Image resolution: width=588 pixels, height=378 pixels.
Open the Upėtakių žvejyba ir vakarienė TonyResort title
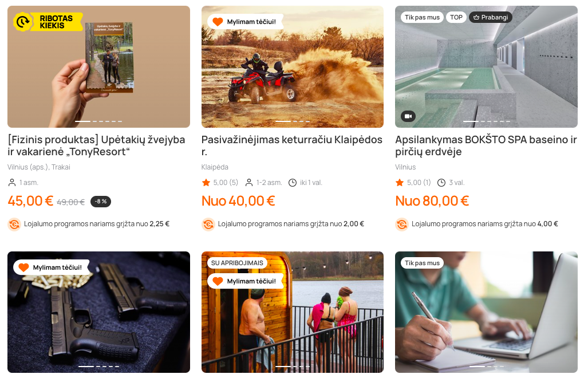96,145
